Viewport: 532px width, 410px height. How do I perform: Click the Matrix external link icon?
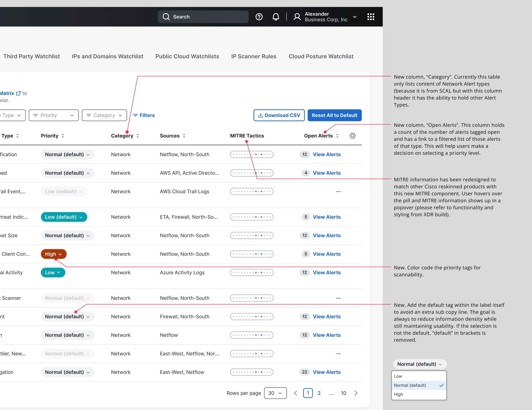coord(18,93)
